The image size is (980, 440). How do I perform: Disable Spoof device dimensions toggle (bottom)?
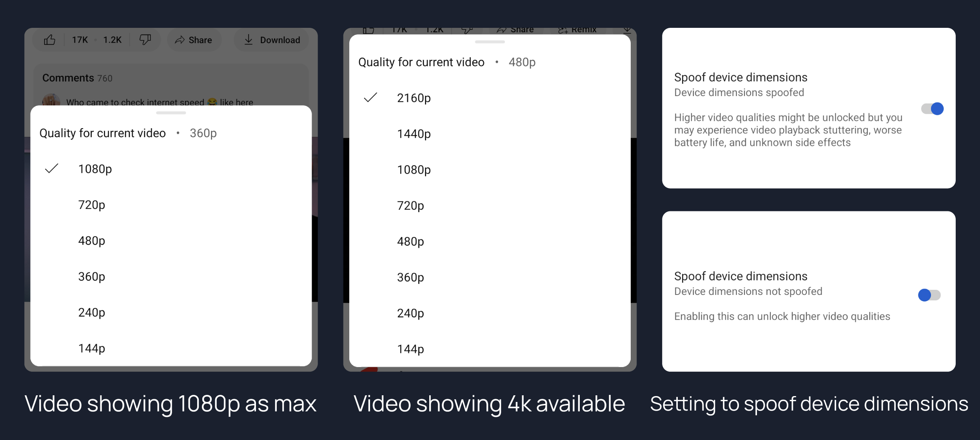pyautogui.click(x=929, y=294)
